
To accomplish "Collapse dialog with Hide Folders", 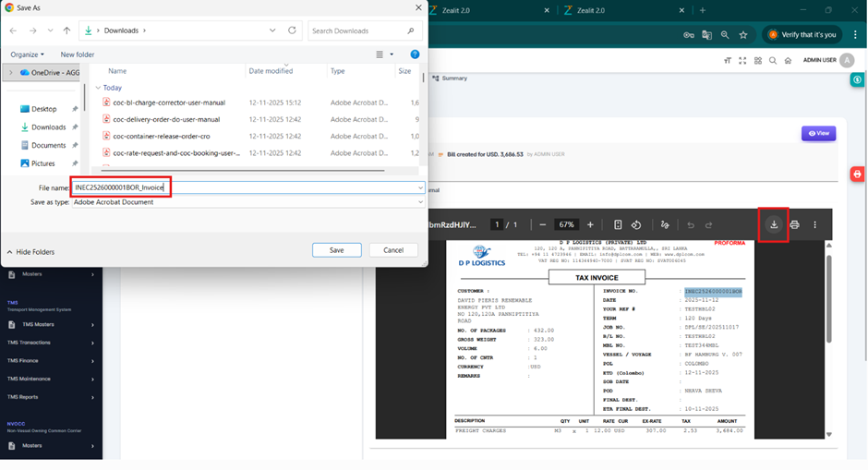I will (x=30, y=251).
